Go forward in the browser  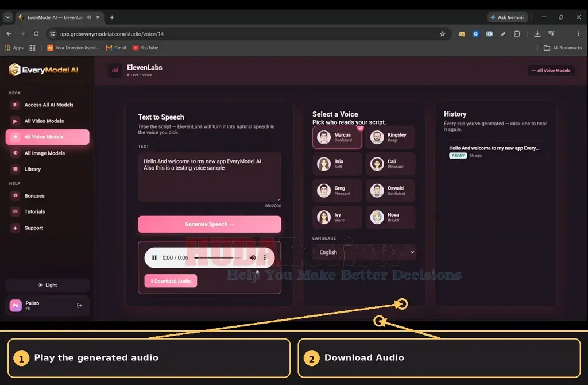click(22, 34)
